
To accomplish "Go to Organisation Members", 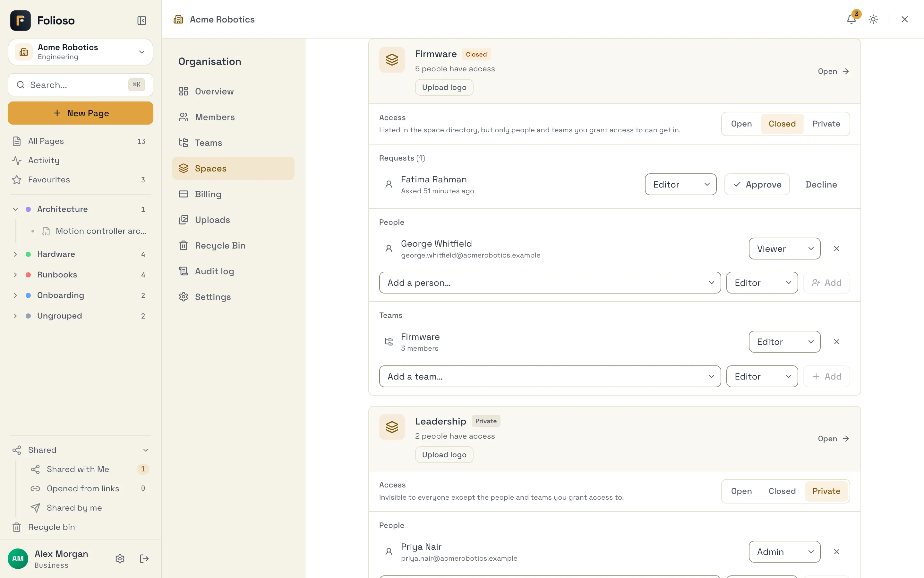I will tap(233, 117).
